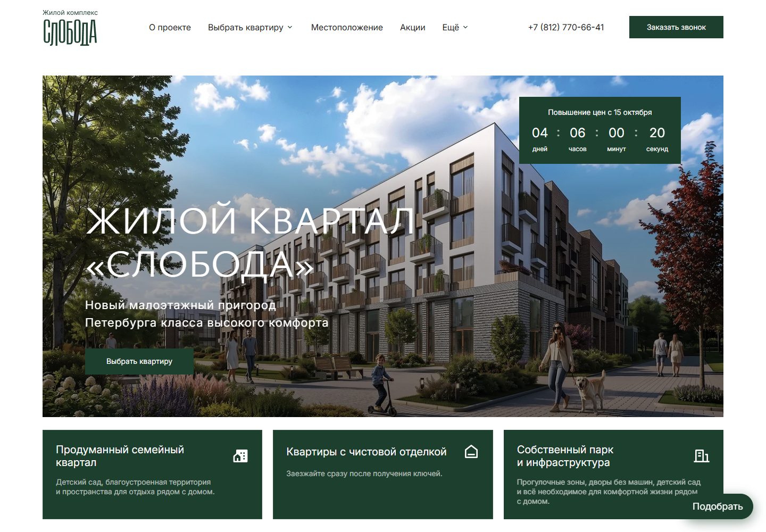Image resolution: width=766 pixels, height=532 pixels.
Task: Click the 'Продуманный семейный квартал' card title
Action: 120,456
